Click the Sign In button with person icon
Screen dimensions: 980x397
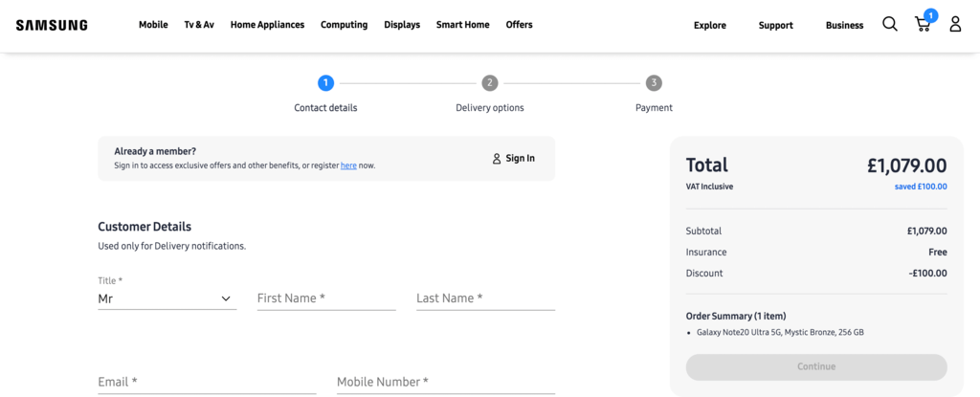pyautogui.click(x=514, y=158)
